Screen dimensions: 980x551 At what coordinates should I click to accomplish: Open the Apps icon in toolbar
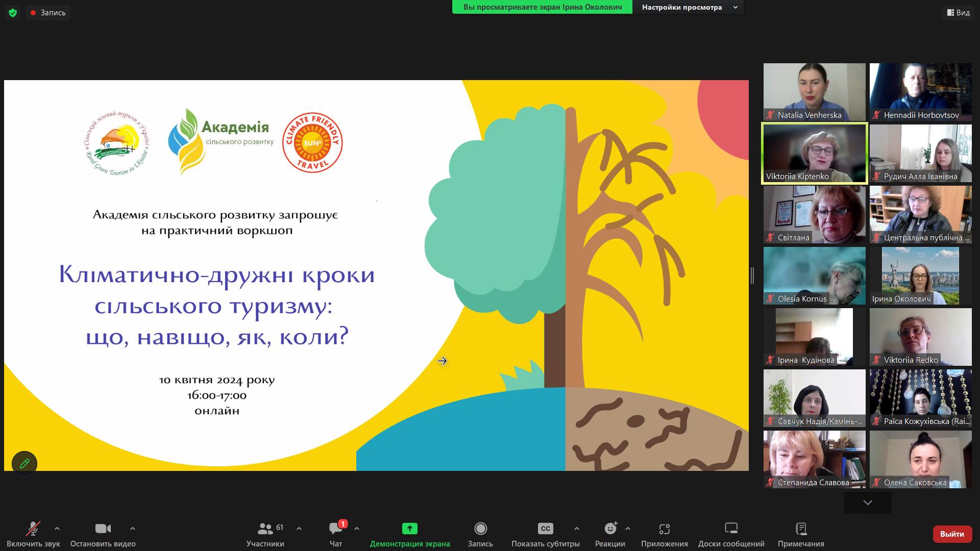point(664,529)
